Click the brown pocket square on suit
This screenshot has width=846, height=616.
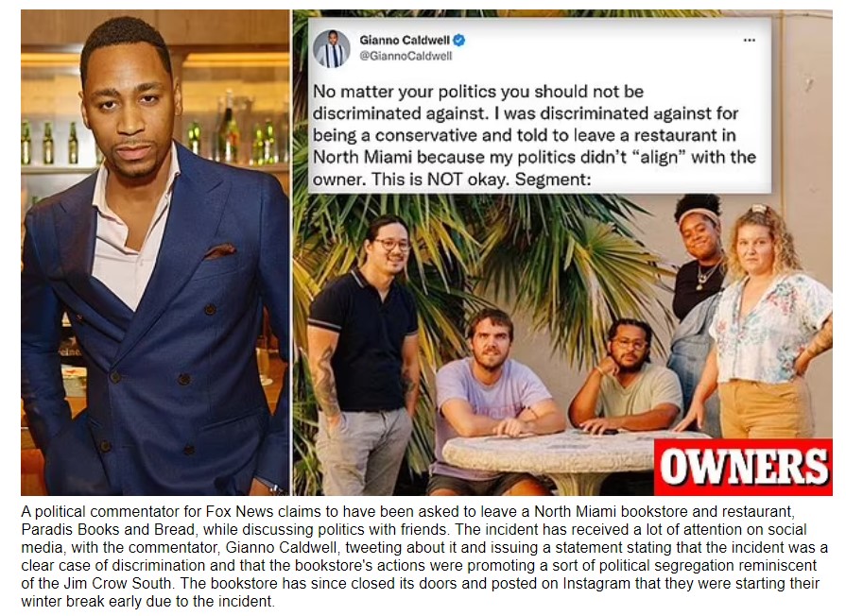(x=220, y=250)
